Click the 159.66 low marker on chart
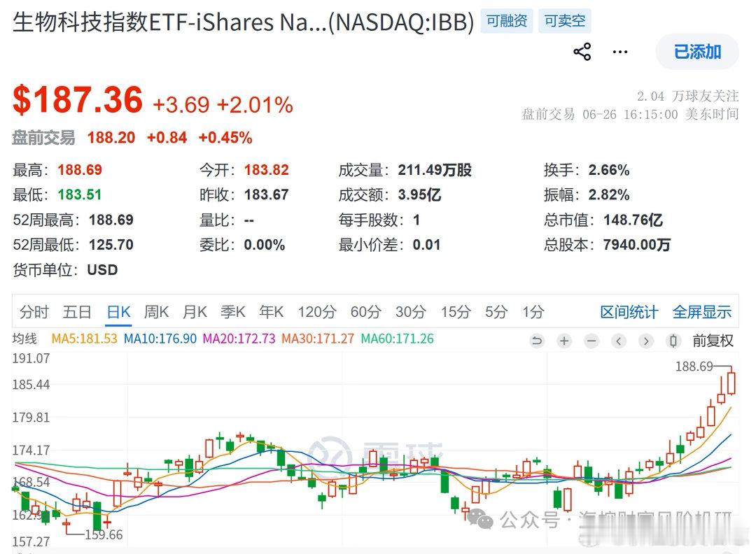Image resolution: width=756 pixels, height=554 pixels. (104, 534)
